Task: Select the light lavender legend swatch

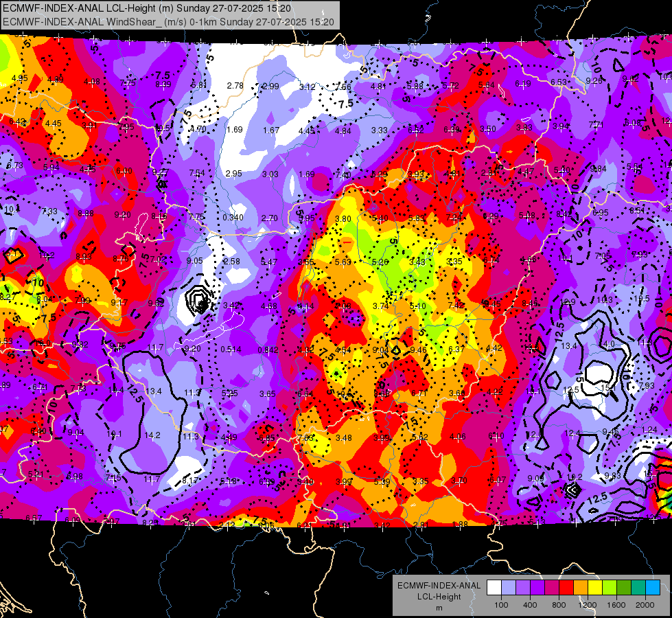Action: coord(508,588)
